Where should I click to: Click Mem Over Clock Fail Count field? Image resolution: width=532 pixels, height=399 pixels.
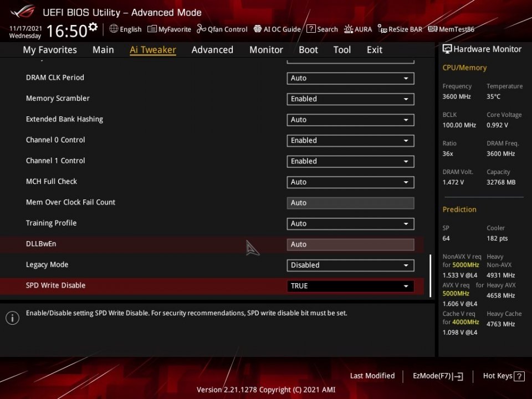point(350,203)
